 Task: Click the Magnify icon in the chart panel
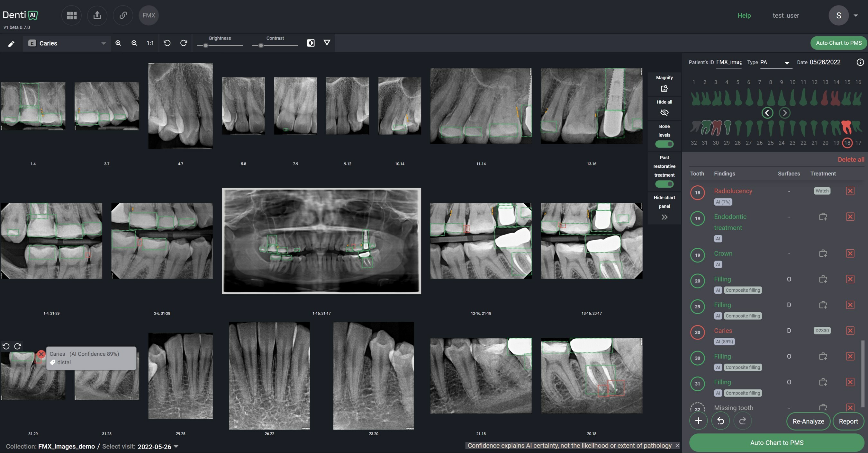click(x=664, y=88)
